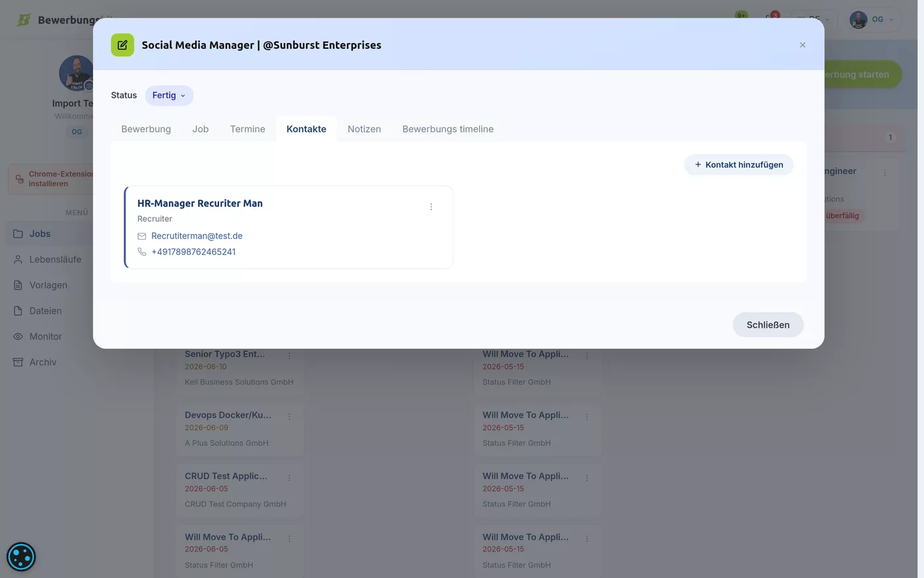Click the phone icon next to the number

tap(142, 252)
